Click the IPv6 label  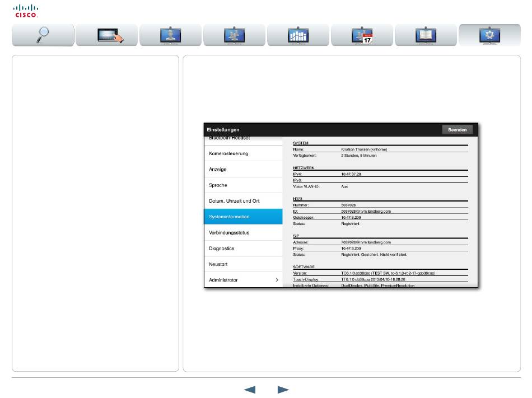297,180
